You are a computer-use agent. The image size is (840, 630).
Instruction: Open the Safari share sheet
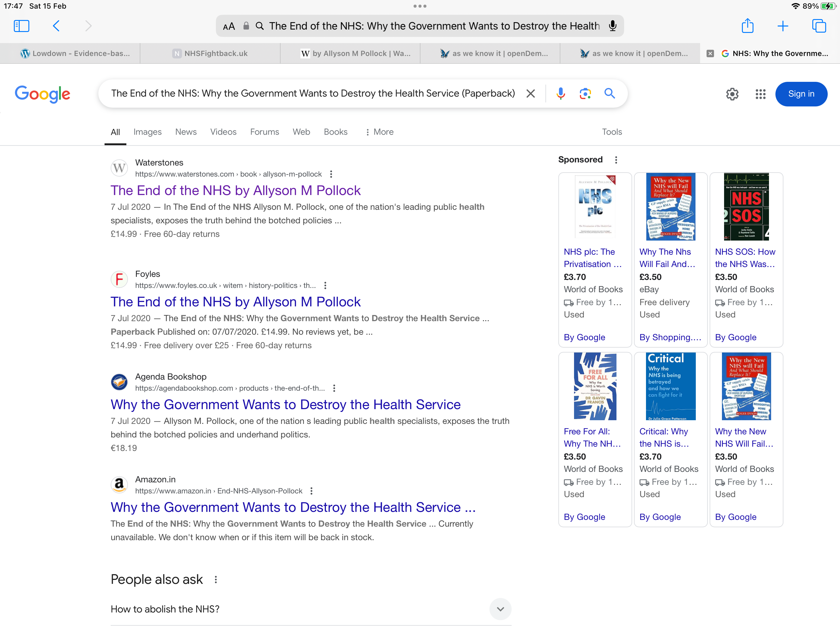point(747,26)
